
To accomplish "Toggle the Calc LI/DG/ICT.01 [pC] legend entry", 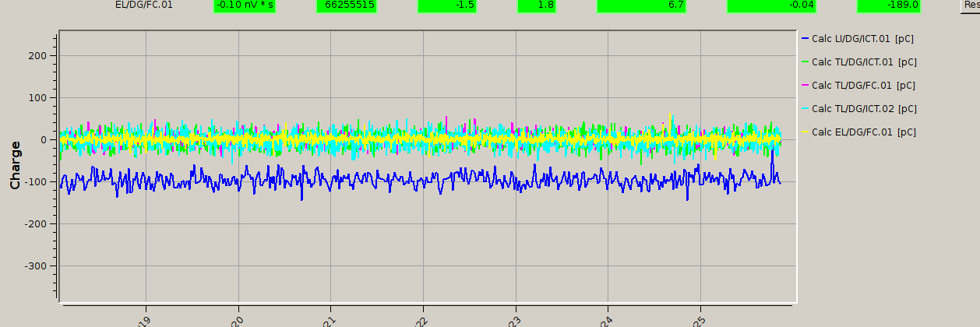I will [x=862, y=38].
